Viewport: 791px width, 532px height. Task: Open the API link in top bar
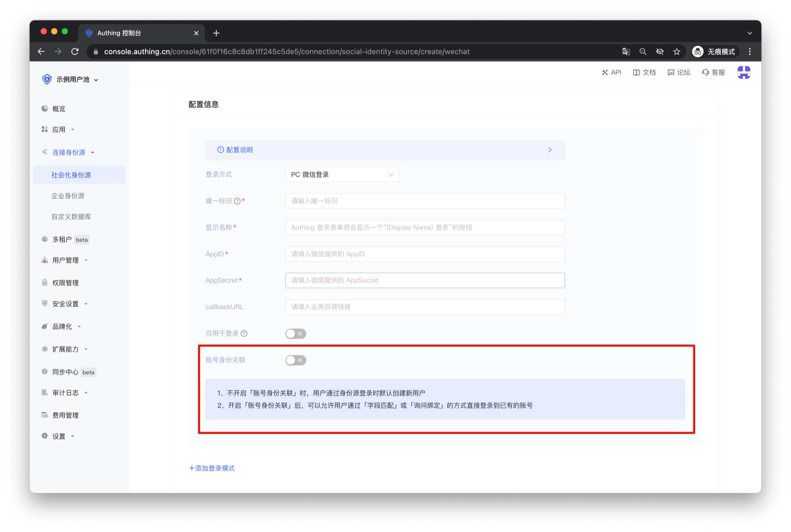[611, 72]
